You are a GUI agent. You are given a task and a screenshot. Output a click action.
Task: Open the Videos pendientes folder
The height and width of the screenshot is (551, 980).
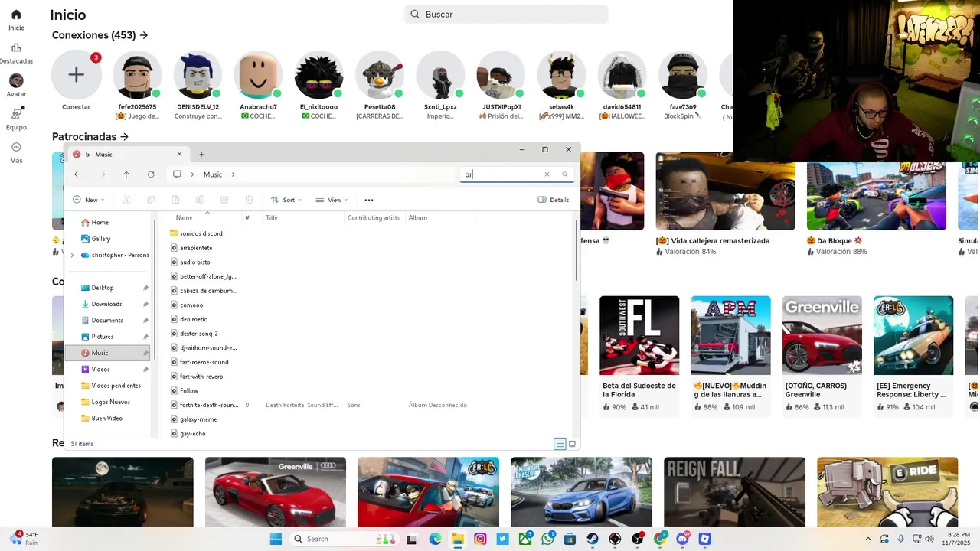coord(112,386)
